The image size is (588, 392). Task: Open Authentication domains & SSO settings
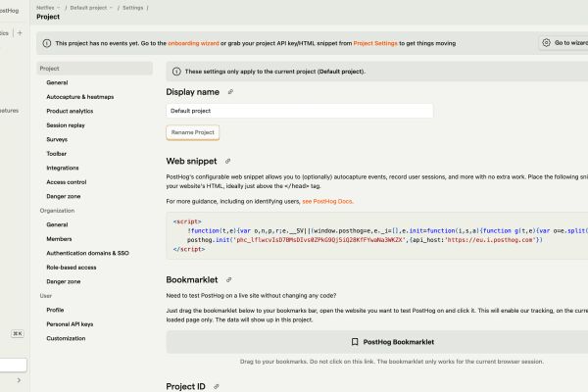[87, 253]
